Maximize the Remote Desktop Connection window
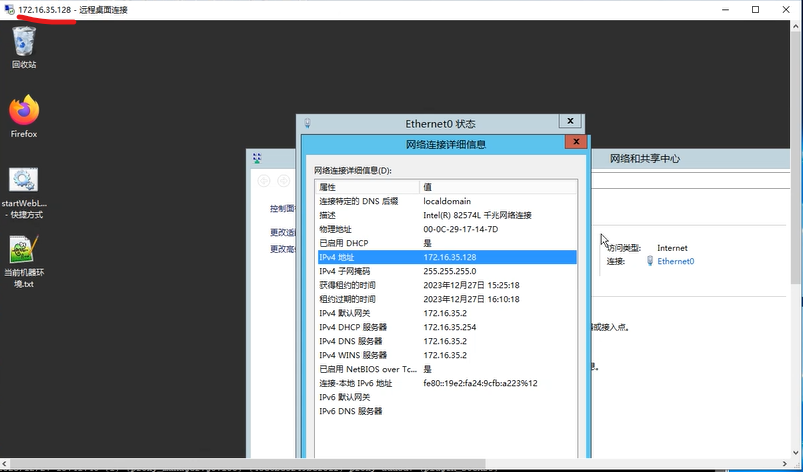The image size is (803, 472). click(755, 10)
